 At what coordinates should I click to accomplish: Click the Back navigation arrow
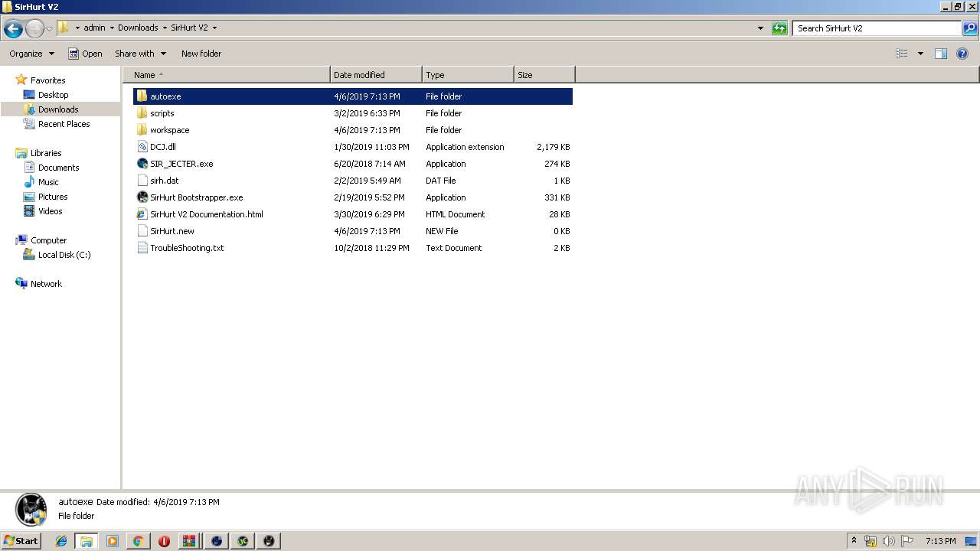13,28
